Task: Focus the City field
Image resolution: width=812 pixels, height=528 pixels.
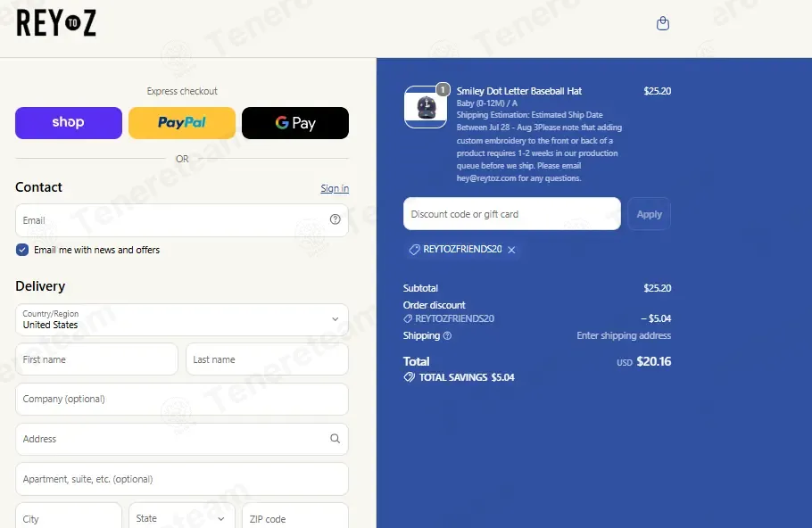Action: [x=69, y=517]
